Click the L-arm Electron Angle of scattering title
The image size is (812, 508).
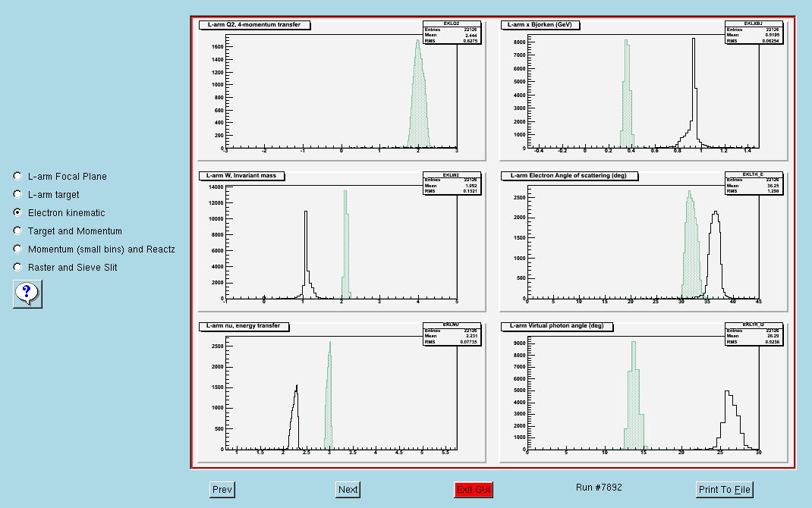569,176
